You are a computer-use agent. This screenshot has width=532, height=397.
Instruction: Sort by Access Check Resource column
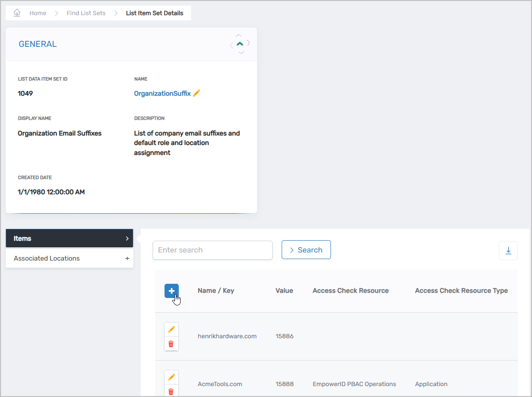click(x=350, y=290)
